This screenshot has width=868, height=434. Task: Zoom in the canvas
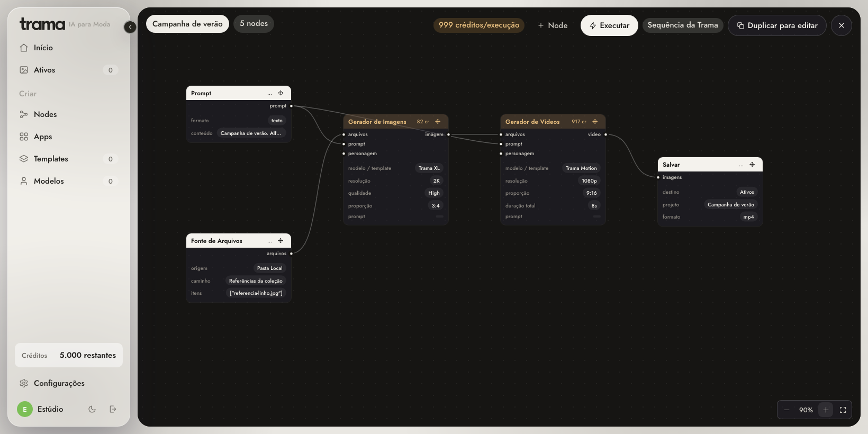[x=826, y=410]
